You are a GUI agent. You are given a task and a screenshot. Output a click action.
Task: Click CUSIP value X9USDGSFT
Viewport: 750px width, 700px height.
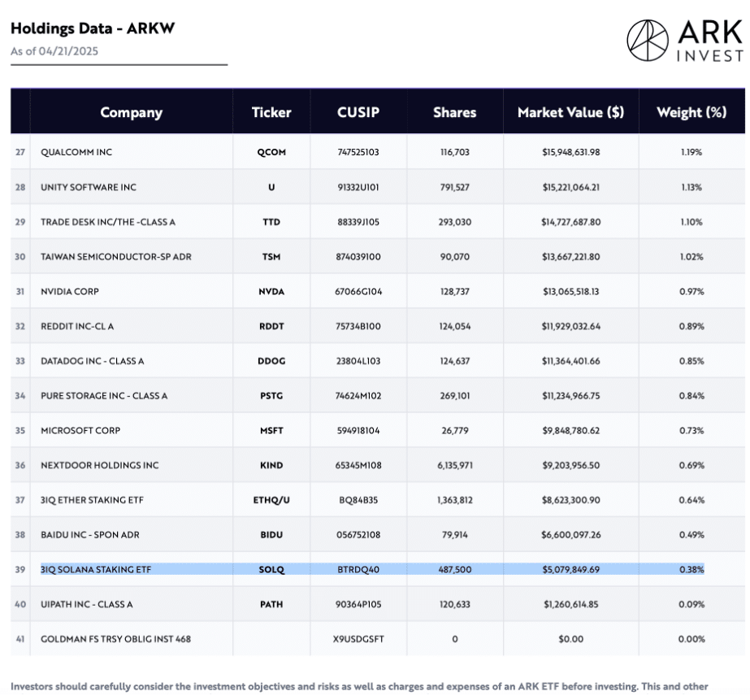click(x=358, y=639)
